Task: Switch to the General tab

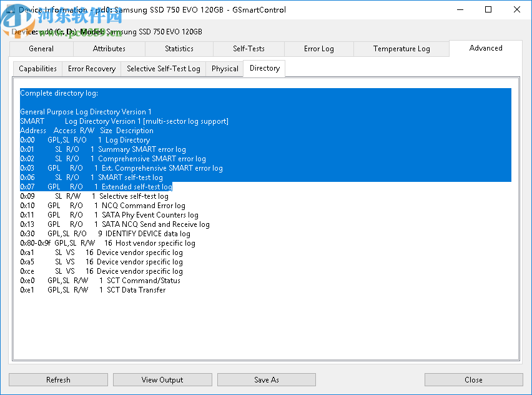Action: point(41,49)
